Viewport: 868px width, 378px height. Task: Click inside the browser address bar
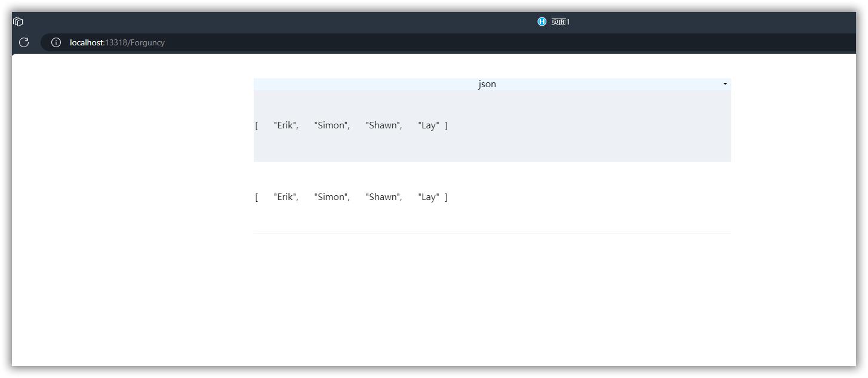pyautogui.click(x=239, y=42)
